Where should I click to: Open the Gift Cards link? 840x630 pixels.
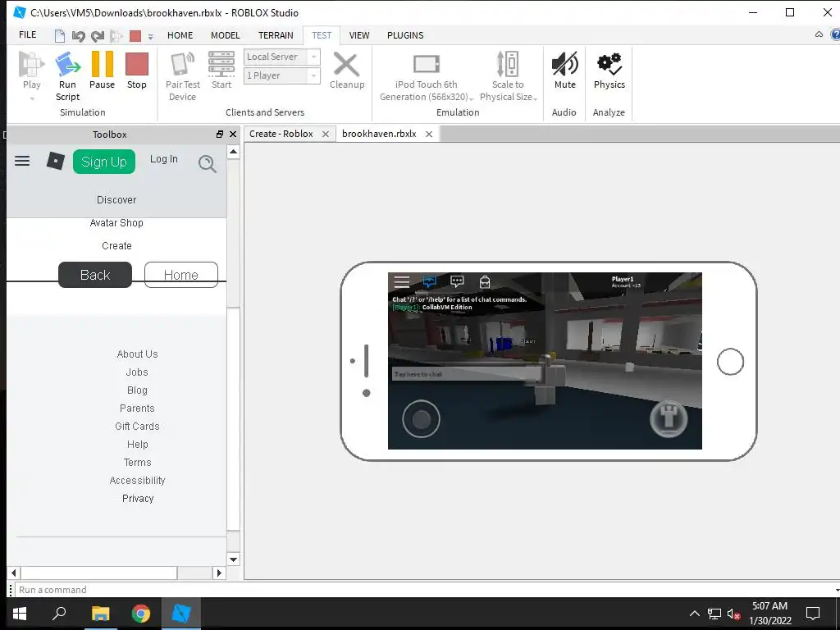point(137,427)
